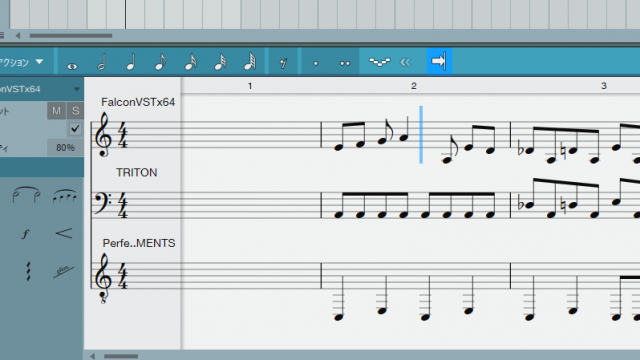Select the thirty-second note duration
The image size is (640, 360).
point(220,62)
